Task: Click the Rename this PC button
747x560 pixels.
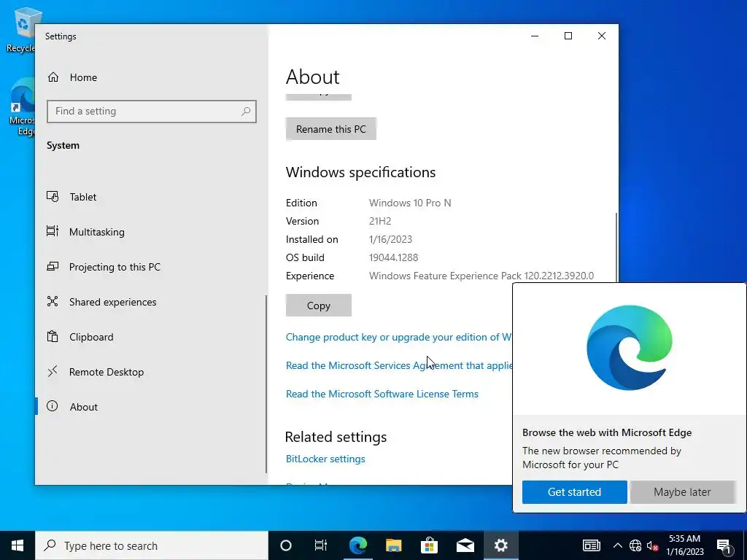Action: click(x=331, y=129)
